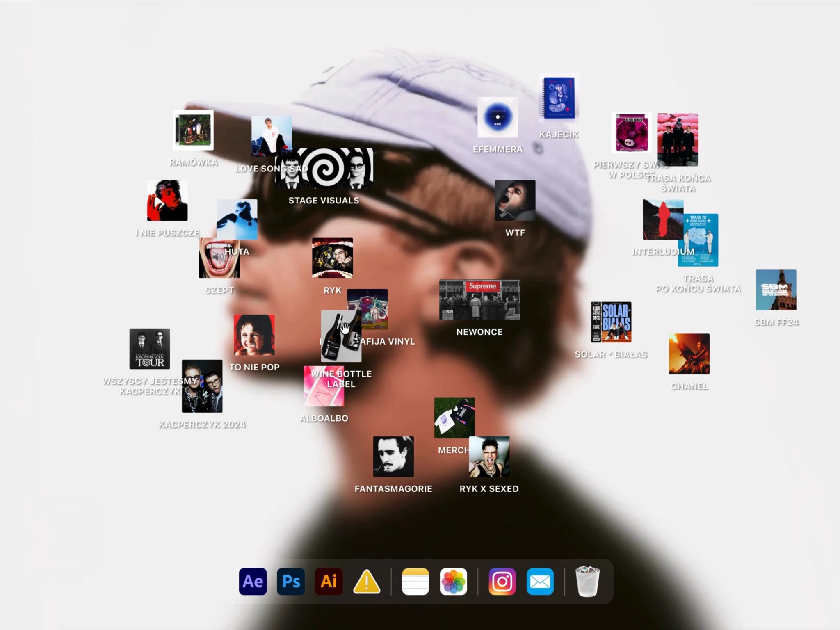This screenshot has height=630, width=840.
Task: Open the EFEMMERA blue vinyl thumbnail
Action: click(498, 117)
